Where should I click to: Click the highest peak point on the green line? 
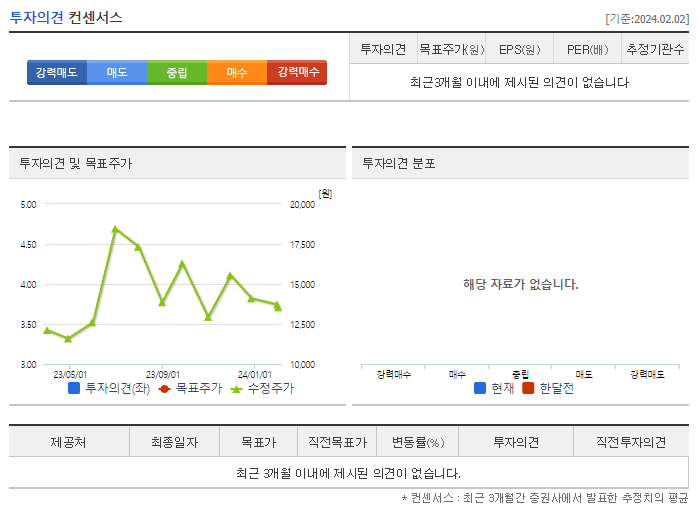click(x=115, y=229)
